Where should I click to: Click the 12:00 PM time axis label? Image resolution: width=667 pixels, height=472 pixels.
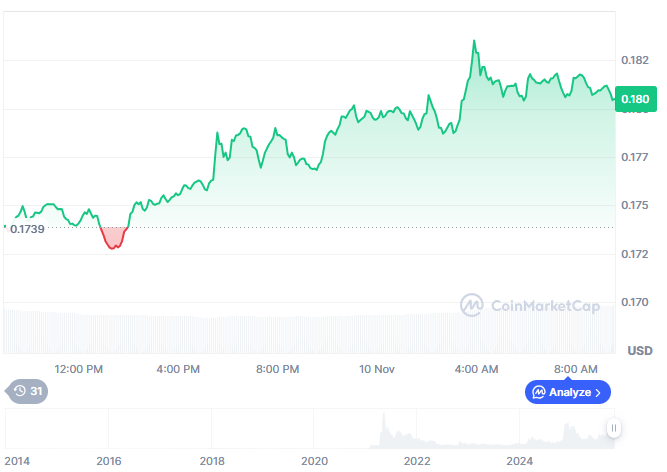coord(79,369)
